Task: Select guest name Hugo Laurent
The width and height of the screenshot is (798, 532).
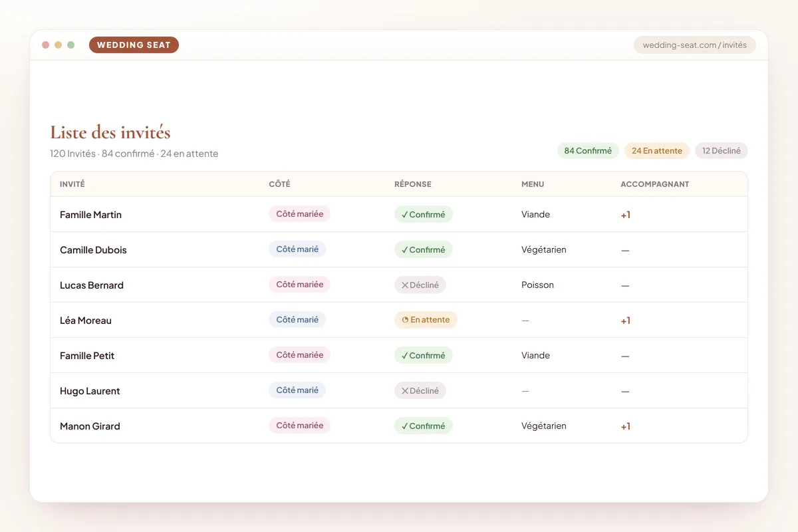Action: pos(90,391)
